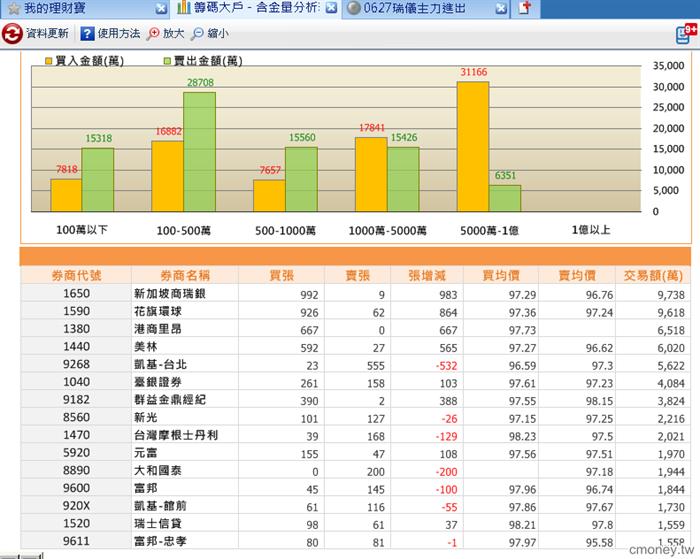The height and width of the screenshot is (559, 700).
Task: Click the red -532 value
Action: coord(446,366)
